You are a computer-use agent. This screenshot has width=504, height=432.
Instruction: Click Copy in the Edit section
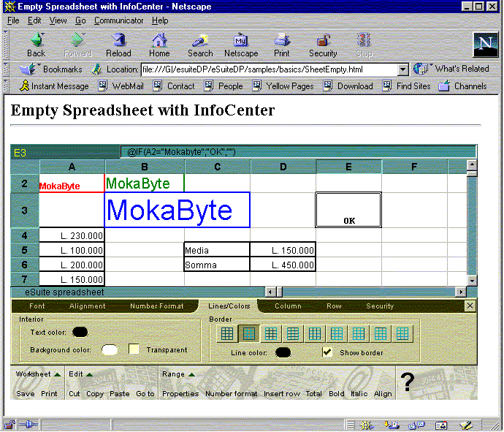coord(95,394)
